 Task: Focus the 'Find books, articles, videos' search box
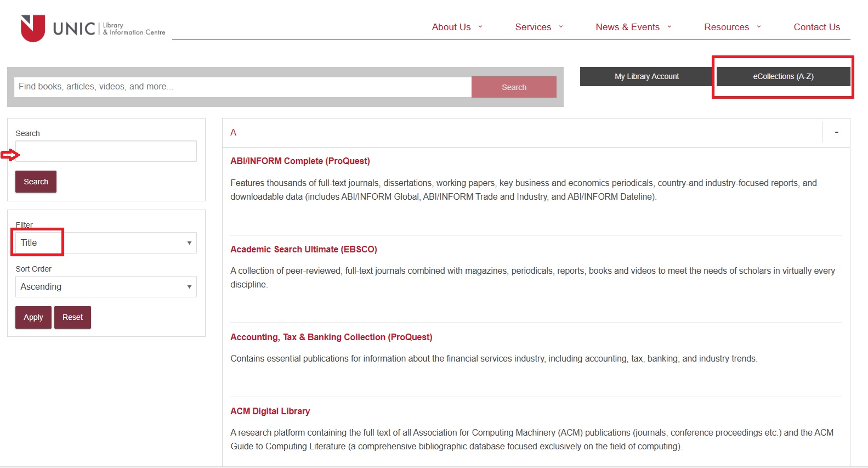(242, 87)
